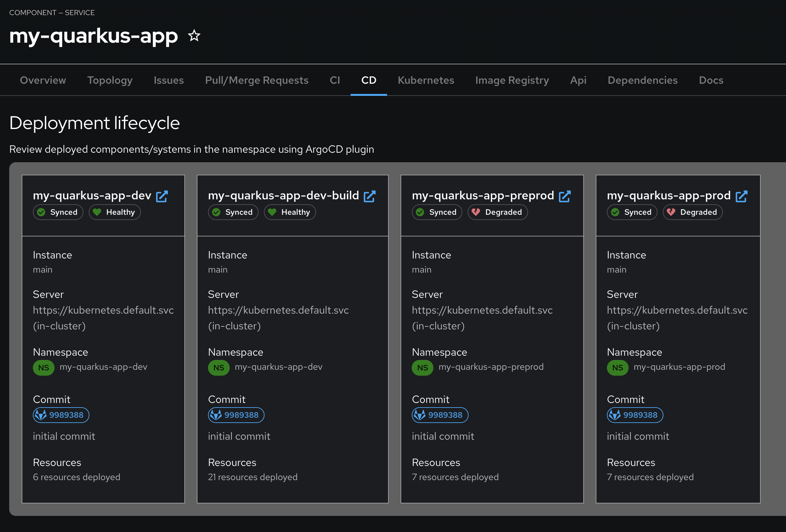Click the Synced check icon on my-quarkus-app-dev
786x532 pixels.
tap(41, 212)
